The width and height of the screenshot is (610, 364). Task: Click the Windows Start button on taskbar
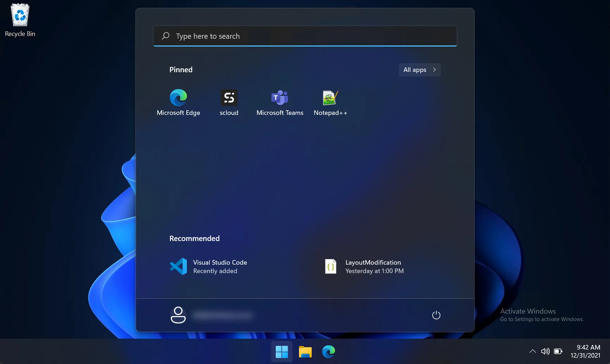tap(282, 352)
